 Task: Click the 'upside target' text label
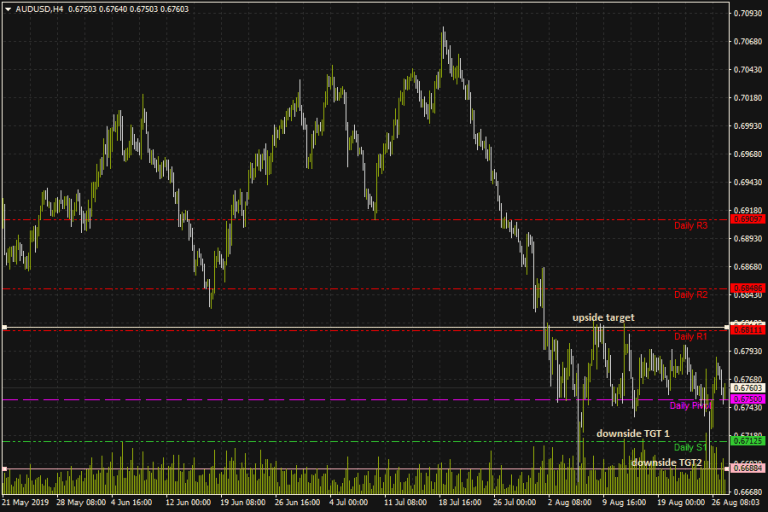pos(603,317)
